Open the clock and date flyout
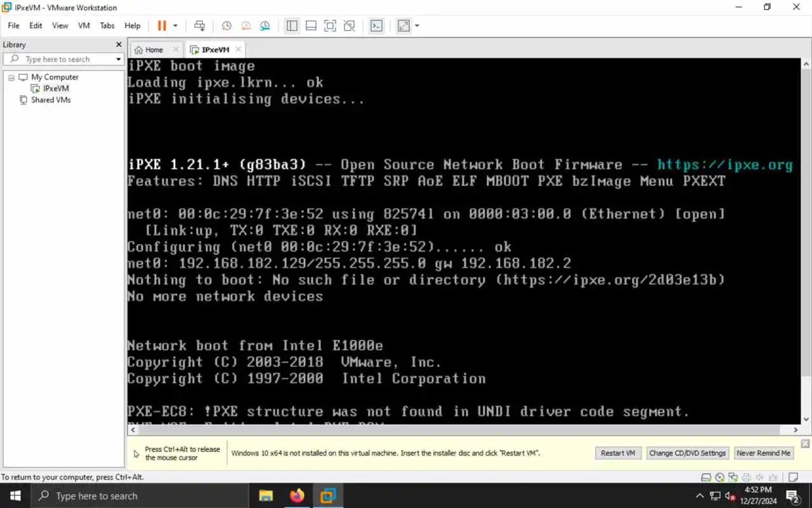The height and width of the screenshot is (508, 812). (759, 496)
